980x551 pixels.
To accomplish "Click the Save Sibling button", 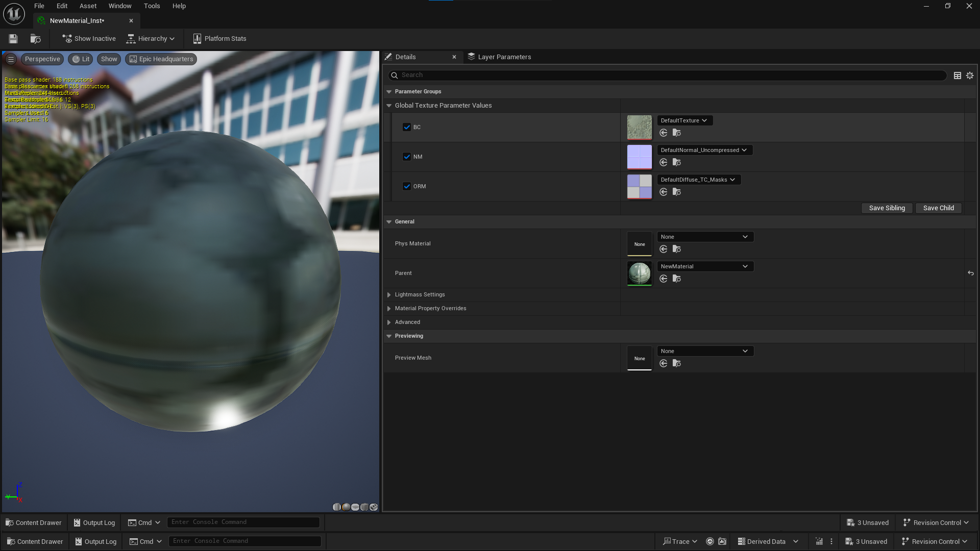I will tap(887, 208).
